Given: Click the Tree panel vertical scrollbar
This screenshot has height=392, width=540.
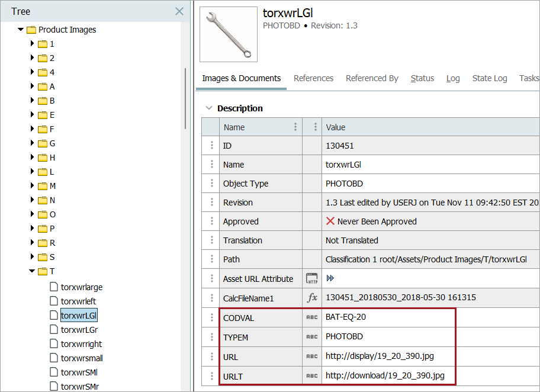Looking at the screenshot, I should [185, 98].
